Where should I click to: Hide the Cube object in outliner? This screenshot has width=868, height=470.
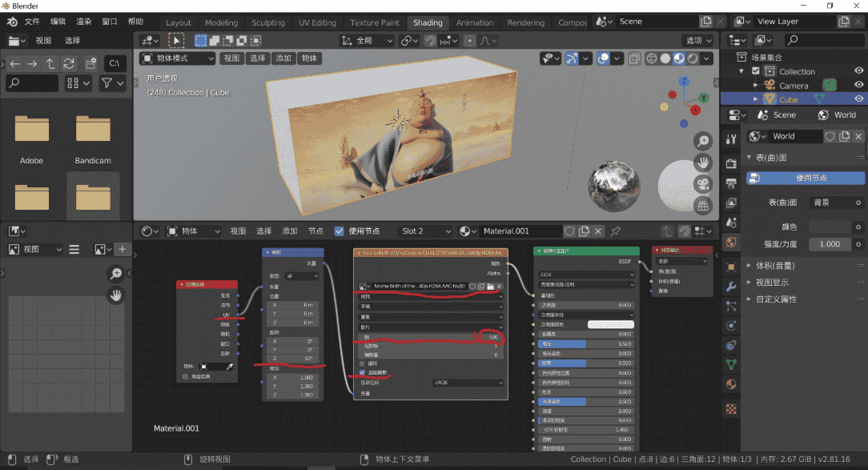tap(858, 99)
